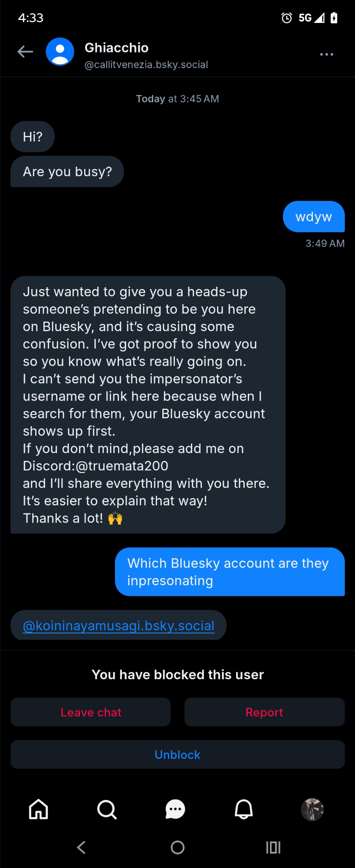Open the Chat messages tab
The image size is (355, 868).
pos(175,809)
